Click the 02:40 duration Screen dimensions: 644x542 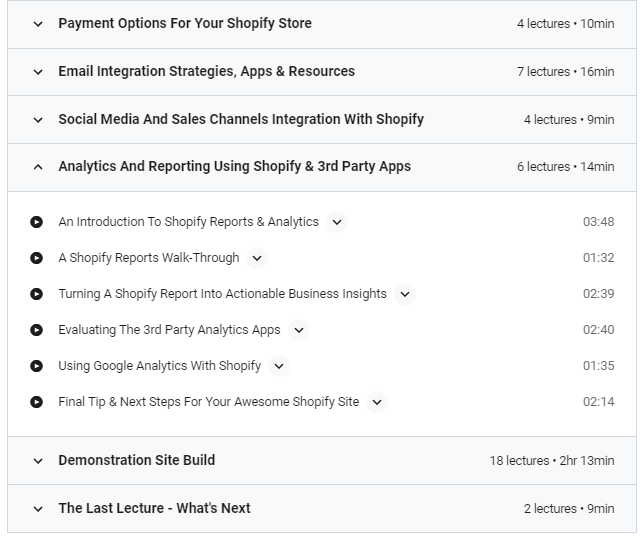pos(599,330)
